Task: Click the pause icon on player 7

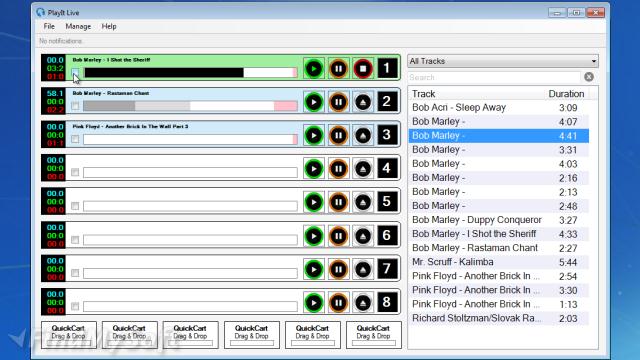Action: pyautogui.click(x=338, y=269)
